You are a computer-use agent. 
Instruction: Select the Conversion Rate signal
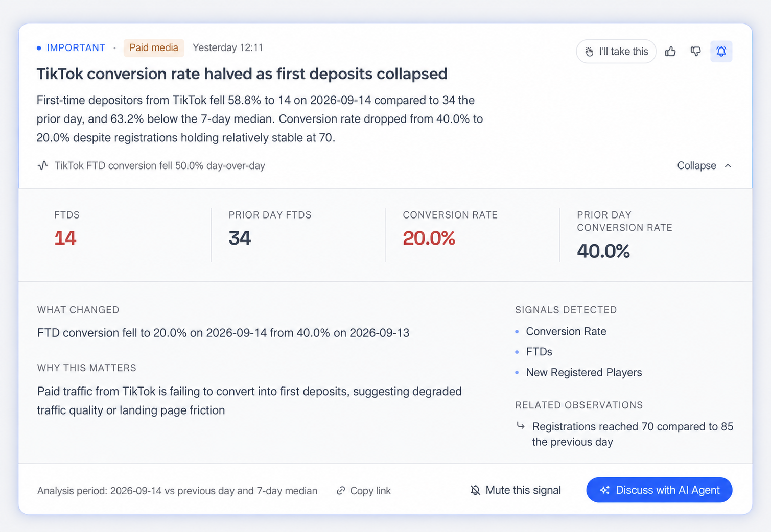[x=566, y=331]
